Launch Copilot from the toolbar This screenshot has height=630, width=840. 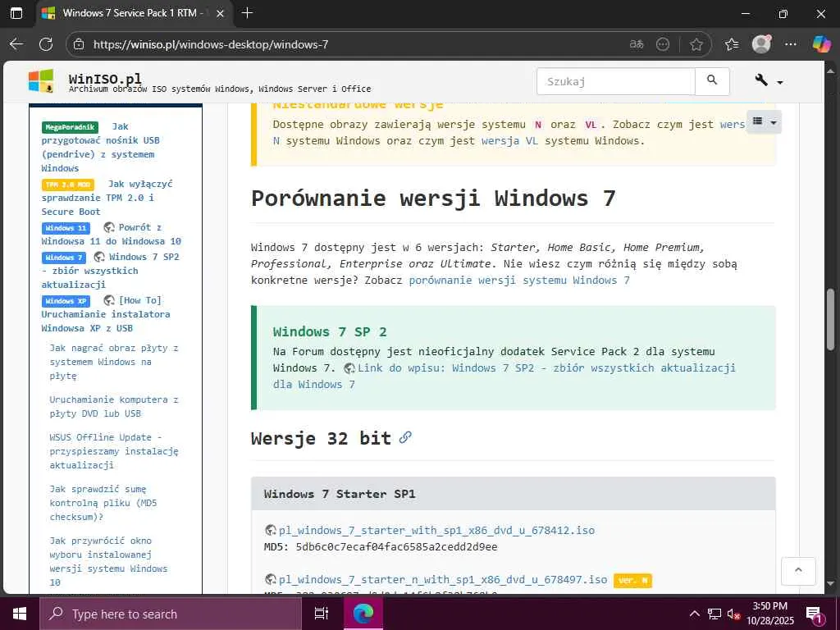tap(821, 44)
